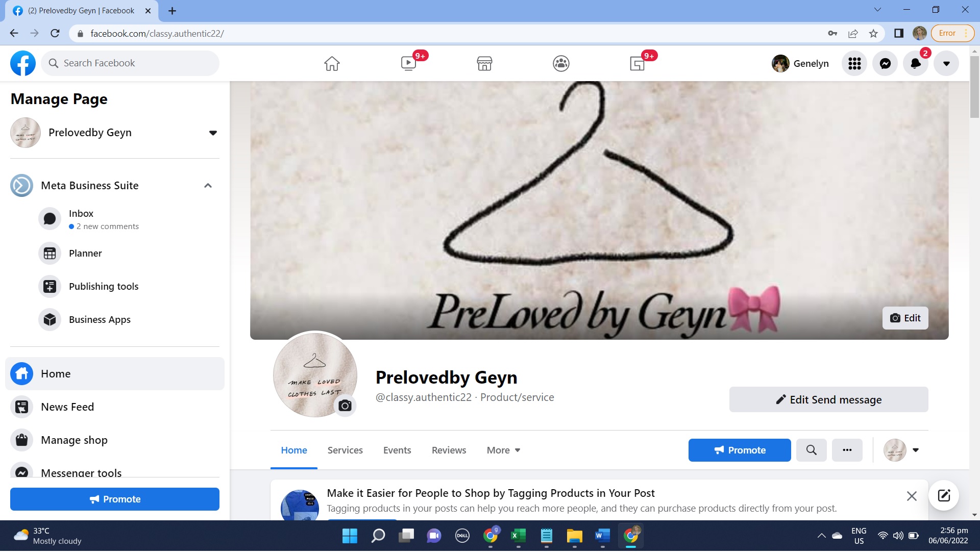Switch to the Reviews tab
This screenshot has width=980, height=555.
pyautogui.click(x=449, y=450)
